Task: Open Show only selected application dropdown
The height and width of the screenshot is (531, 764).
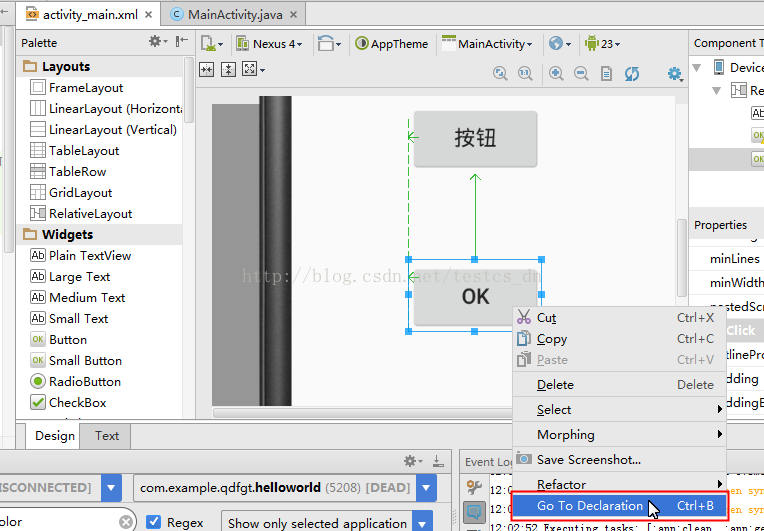Action: click(x=327, y=523)
